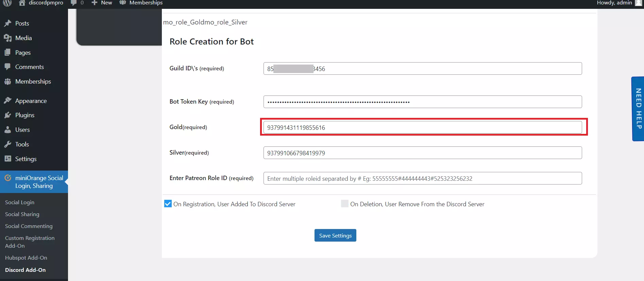Viewport: 644px width, 281px height.
Task: Click mo_role_Goldmo_role_Silver text
Action: tap(205, 22)
